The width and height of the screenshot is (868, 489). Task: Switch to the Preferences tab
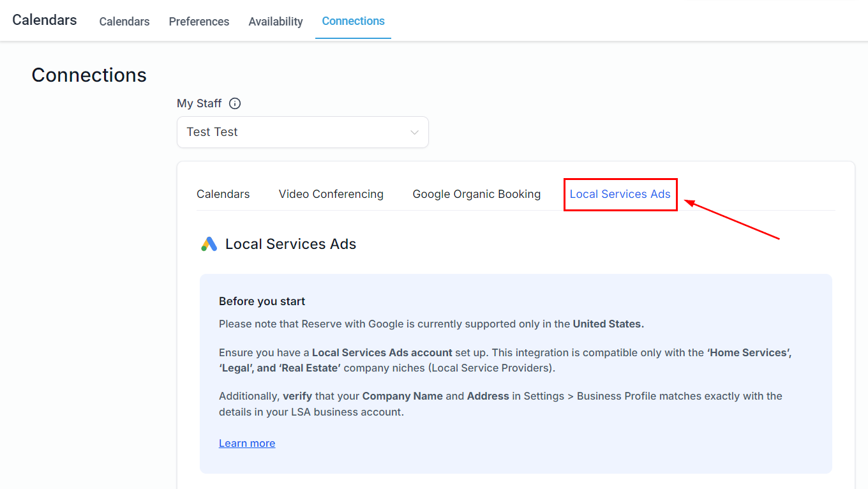pos(198,21)
